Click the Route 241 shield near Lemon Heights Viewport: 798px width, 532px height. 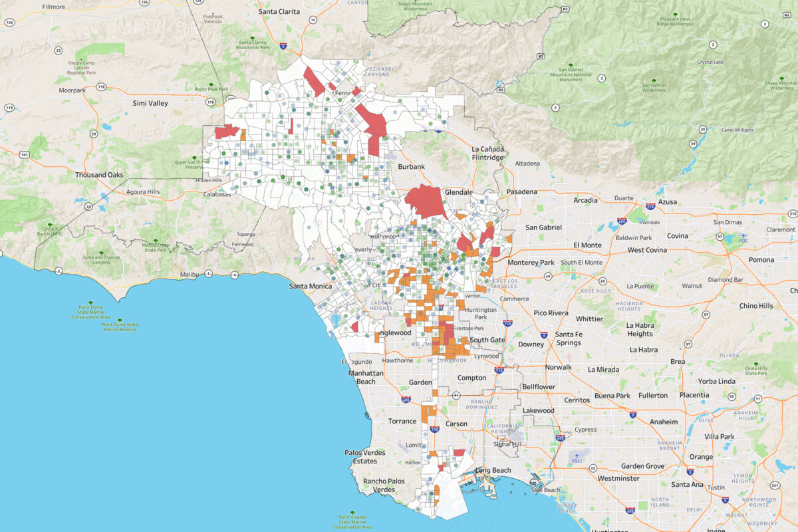(x=775, y=485)
